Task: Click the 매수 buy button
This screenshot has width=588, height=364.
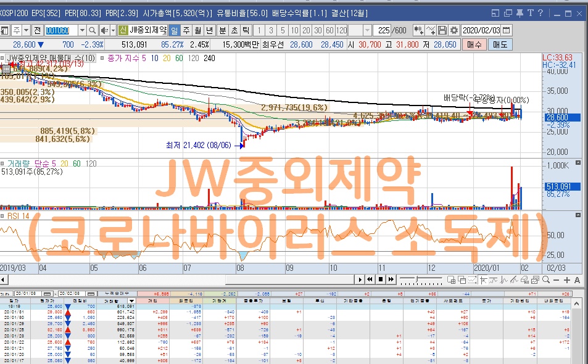Action: click(x=474, y=45)
